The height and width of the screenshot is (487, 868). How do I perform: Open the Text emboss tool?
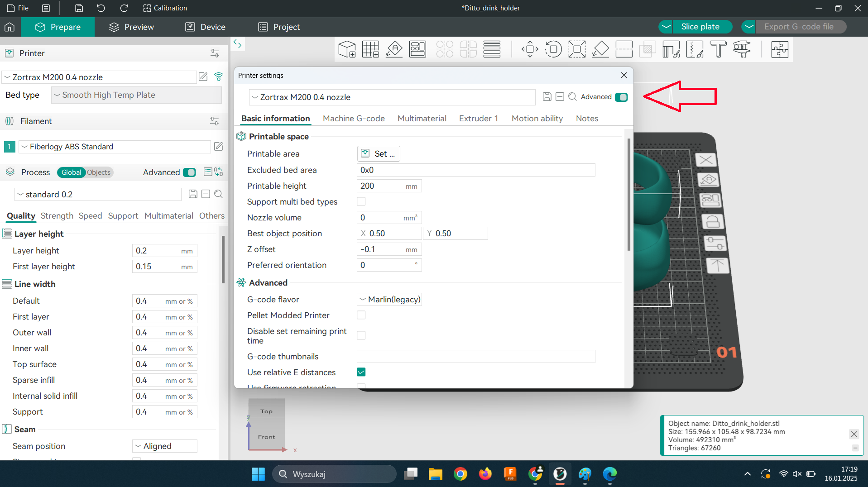[x=718, y=49]
